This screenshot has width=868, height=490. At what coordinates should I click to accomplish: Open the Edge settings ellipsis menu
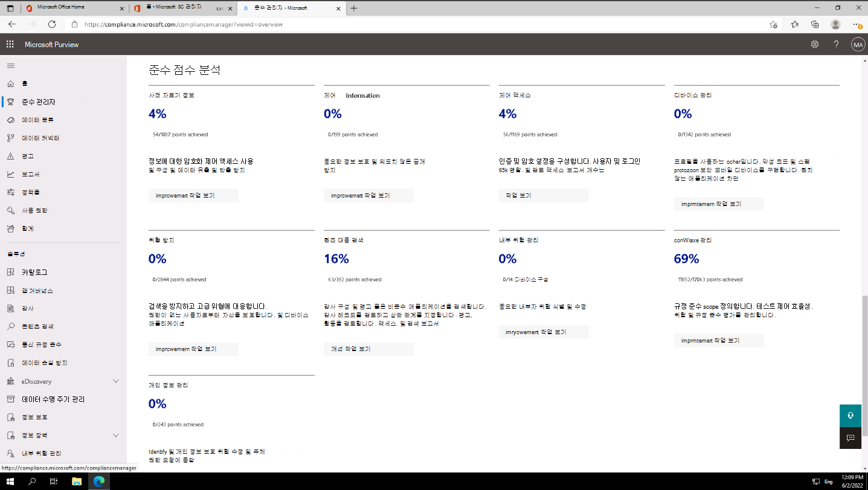coord(857,24)
